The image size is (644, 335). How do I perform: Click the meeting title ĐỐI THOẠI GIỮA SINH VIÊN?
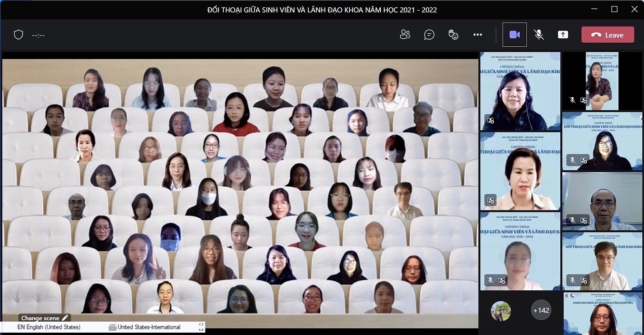[322, 10]
